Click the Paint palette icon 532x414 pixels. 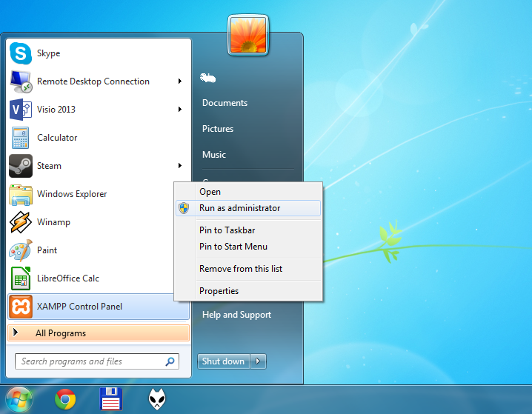[x=21, y=250]
